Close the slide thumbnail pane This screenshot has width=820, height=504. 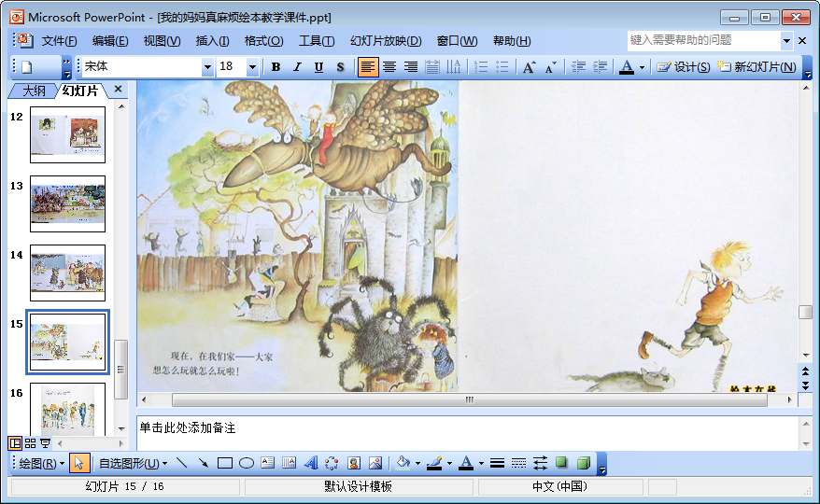pos(119,89)
